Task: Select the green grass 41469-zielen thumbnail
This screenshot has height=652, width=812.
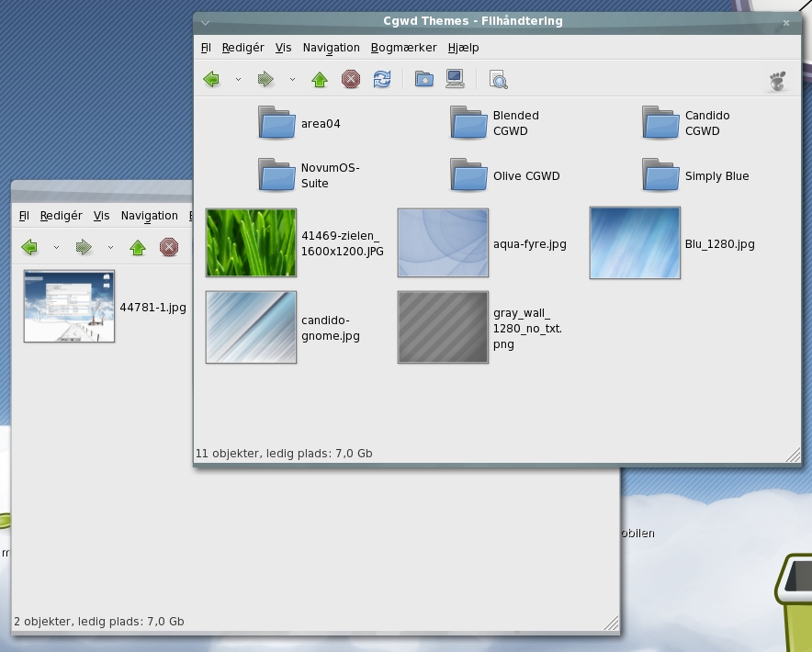Action: (x=251, y=242)
